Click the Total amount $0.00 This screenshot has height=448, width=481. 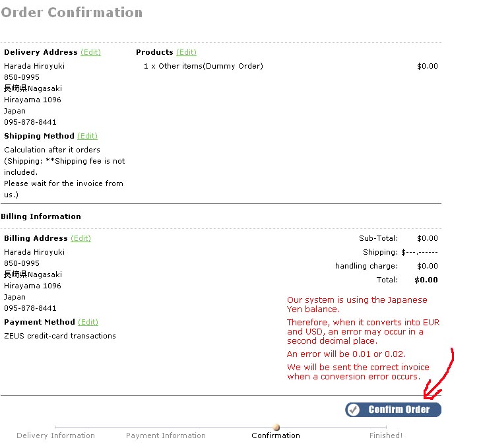pyautogui.click(x=426, y=280)
